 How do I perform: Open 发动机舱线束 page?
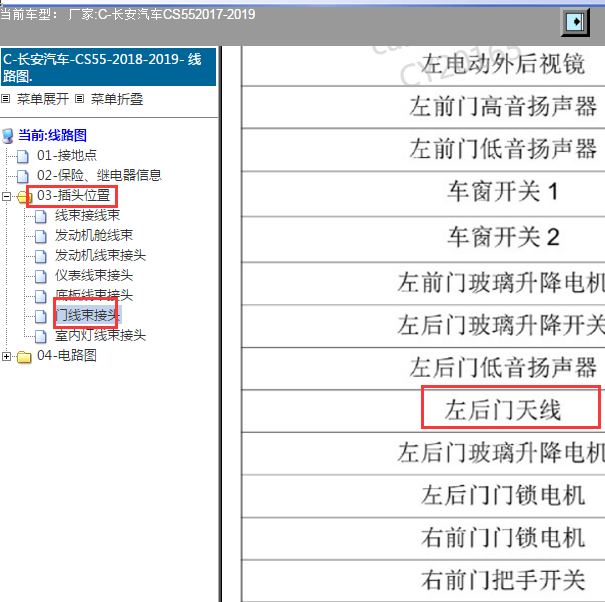pyautogui.click(x=94, y=235)
